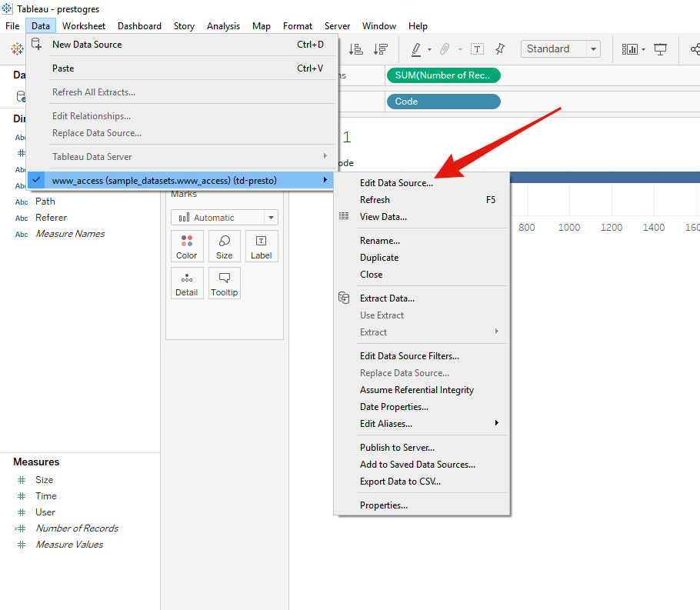
Task: Open the Show/Hide Cards dropdown arrow
Action: pyautogui.click(x=643, y=49)
